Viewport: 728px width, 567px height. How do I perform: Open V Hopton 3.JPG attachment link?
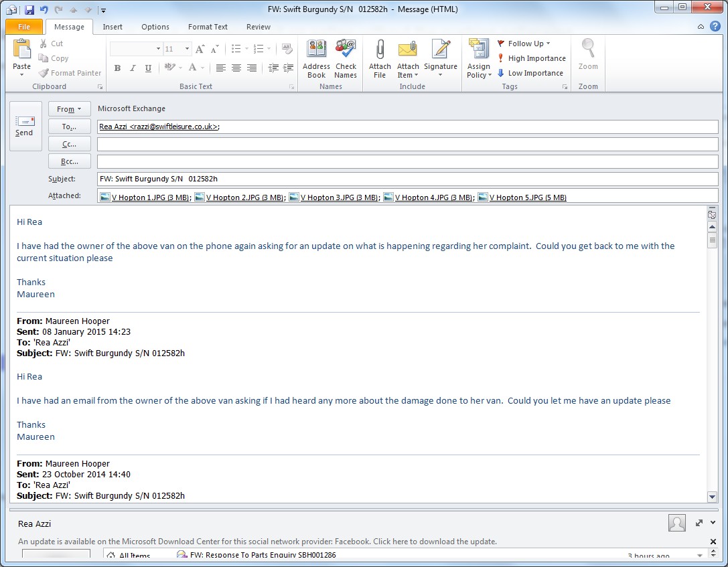pyautogui.click(x=334, y=197)
